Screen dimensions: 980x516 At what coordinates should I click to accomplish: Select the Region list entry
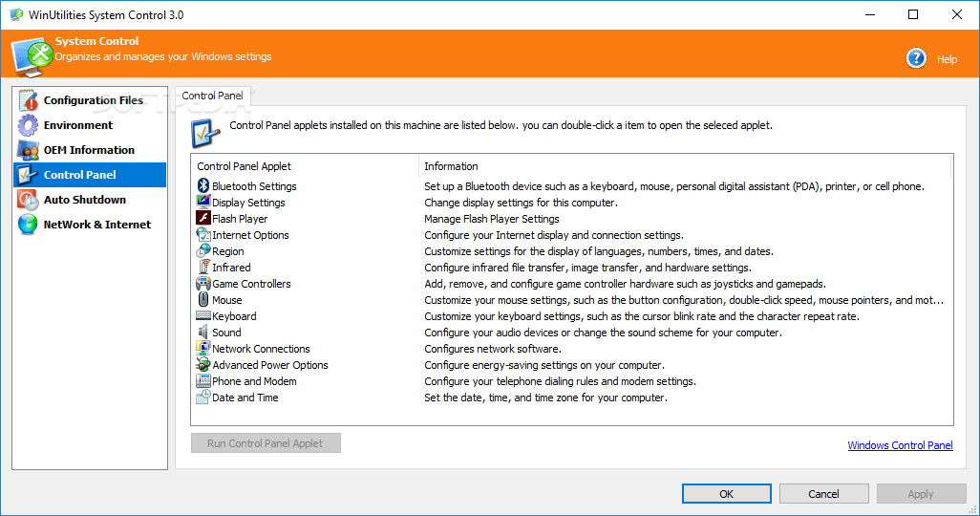[228, 251]
